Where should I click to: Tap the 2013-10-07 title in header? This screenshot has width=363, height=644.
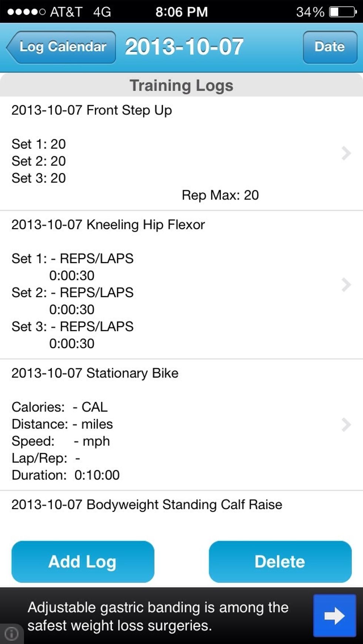[x=184, y=47]
